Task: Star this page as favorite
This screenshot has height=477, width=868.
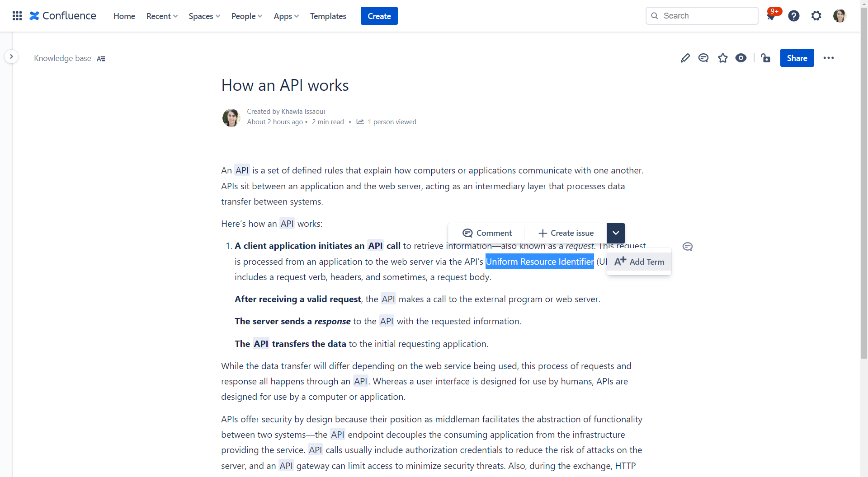Action: (722, 58)
